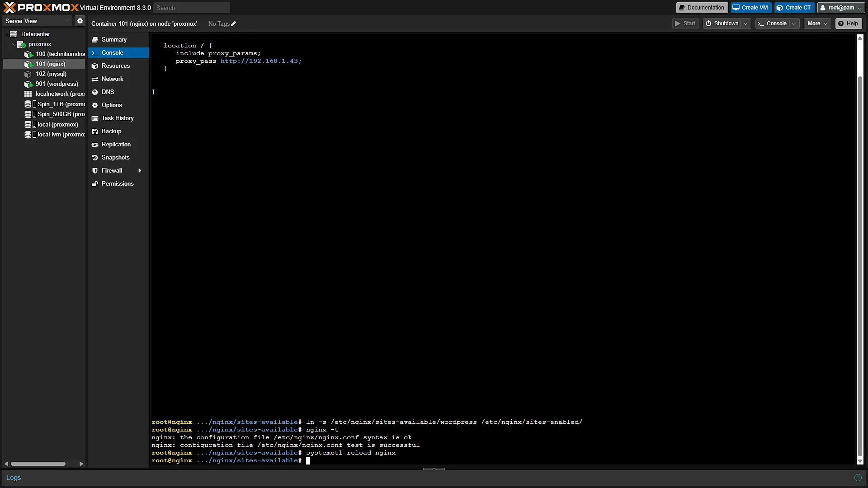Click the Backup menu label

pos(112,131)
